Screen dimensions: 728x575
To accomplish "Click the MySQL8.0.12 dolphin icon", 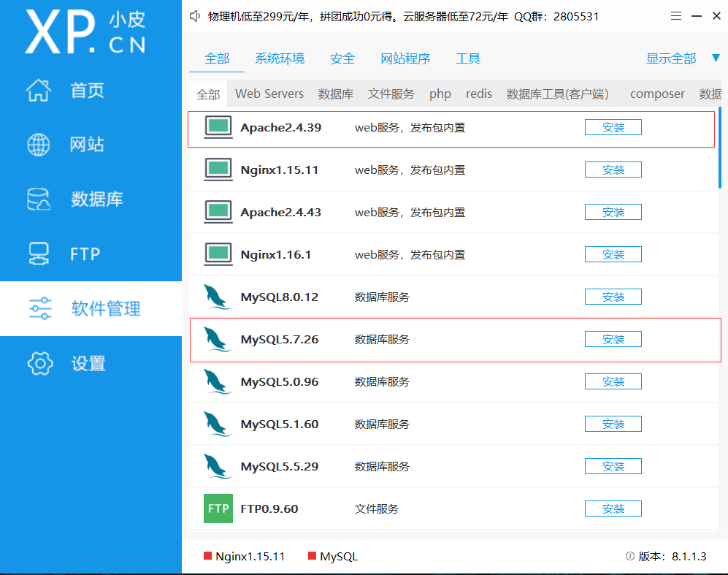I will (218, 297).
